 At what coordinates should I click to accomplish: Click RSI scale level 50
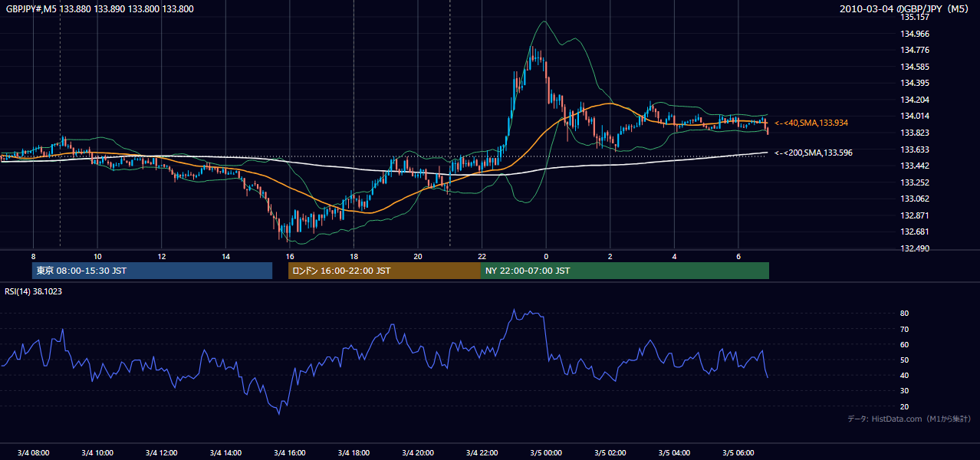pos(905,360)
